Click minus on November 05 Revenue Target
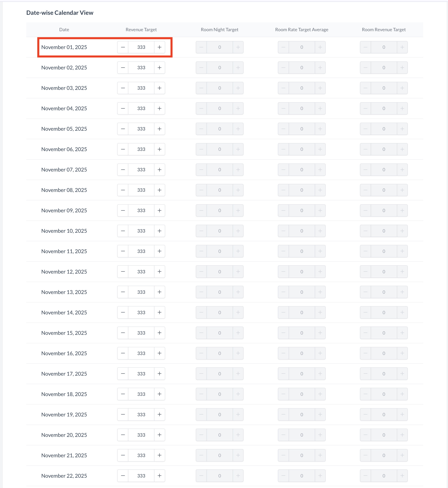 pos(123,129)
